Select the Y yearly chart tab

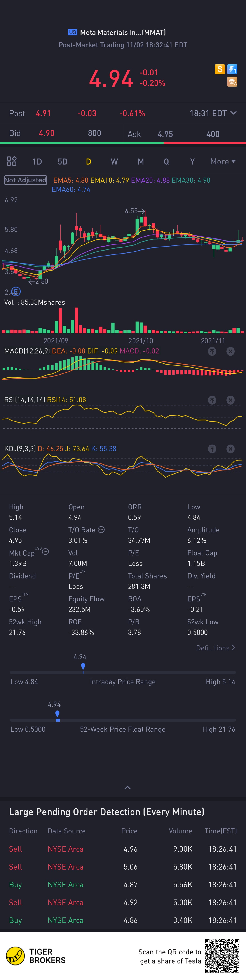(x=192, y=162)
